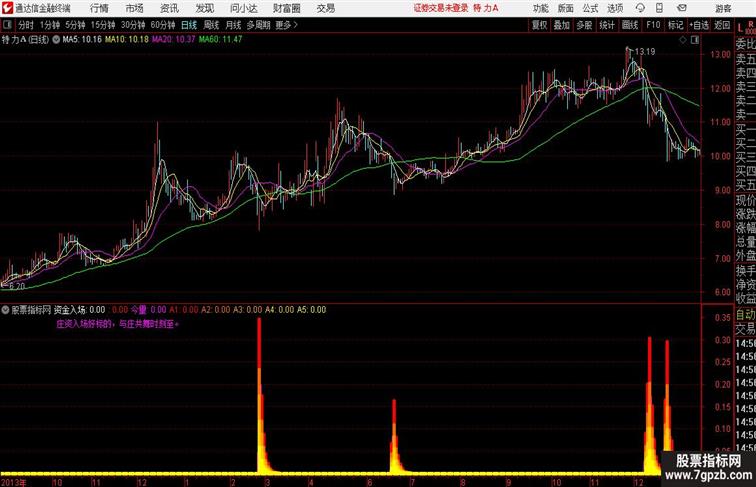The image size is (756, 487).
Task: Open the 选项 menu
Action: pyautogui.click(x=615, y=8)
